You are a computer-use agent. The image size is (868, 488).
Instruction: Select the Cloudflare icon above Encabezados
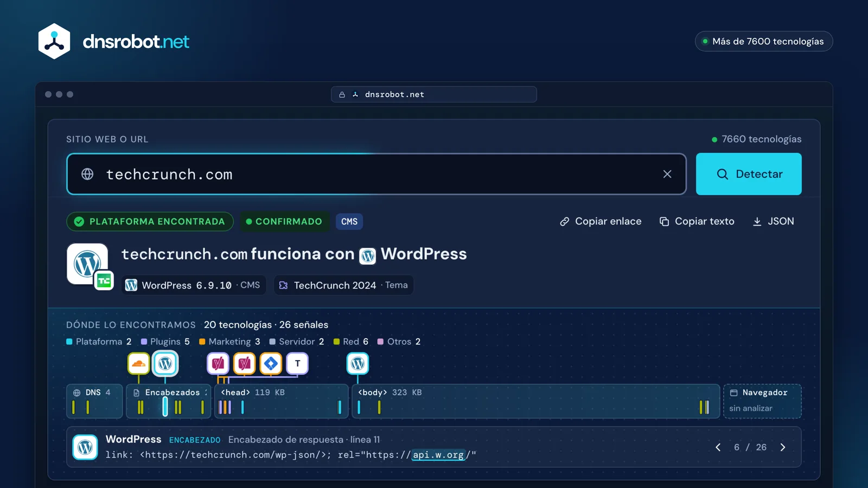(139, 363)
